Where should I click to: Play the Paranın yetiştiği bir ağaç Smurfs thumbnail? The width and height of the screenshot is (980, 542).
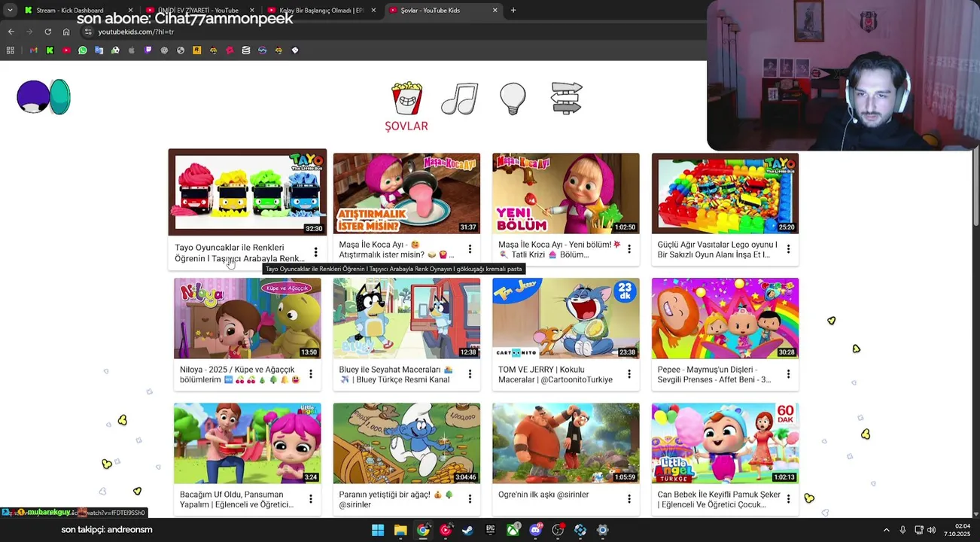[406, 443]
